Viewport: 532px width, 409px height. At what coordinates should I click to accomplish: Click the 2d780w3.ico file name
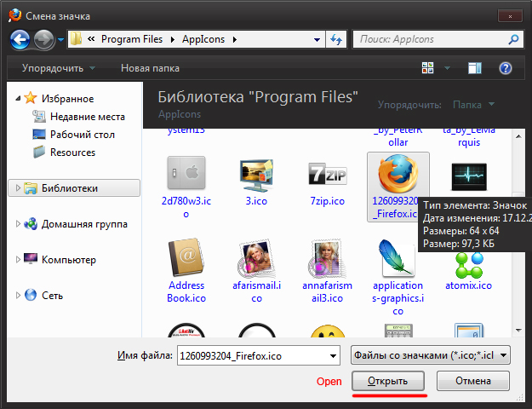[x=186, y=207]
